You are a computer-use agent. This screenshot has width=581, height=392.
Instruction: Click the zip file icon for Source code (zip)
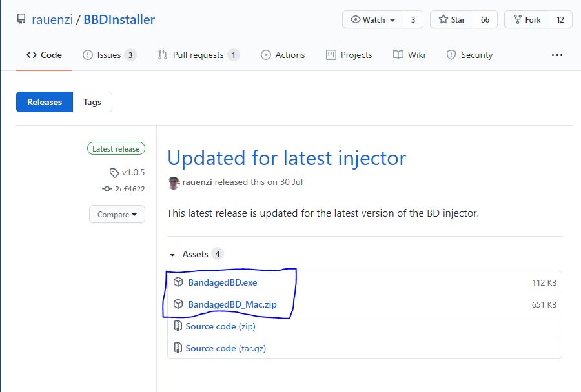pyautogui.click(x=178, y=326)
